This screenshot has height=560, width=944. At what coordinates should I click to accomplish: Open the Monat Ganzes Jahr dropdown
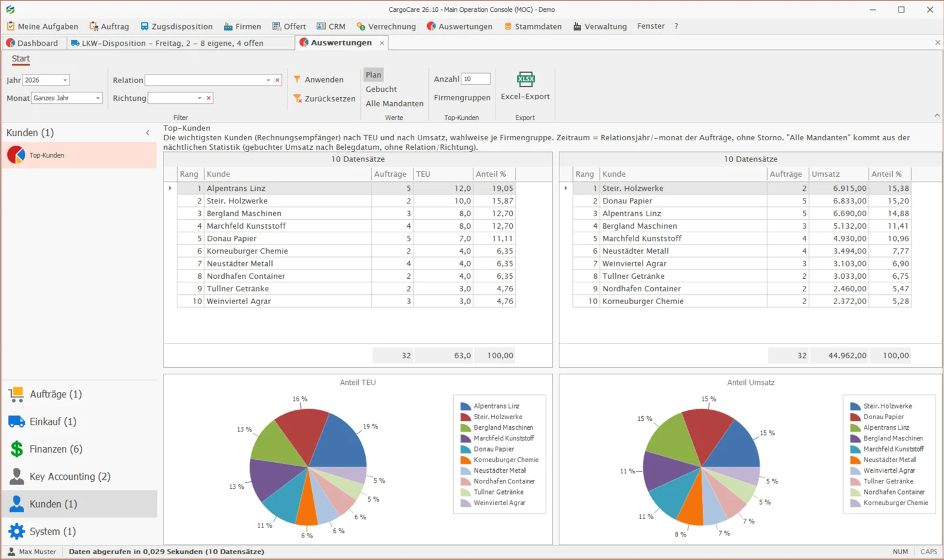click(98, 98)
